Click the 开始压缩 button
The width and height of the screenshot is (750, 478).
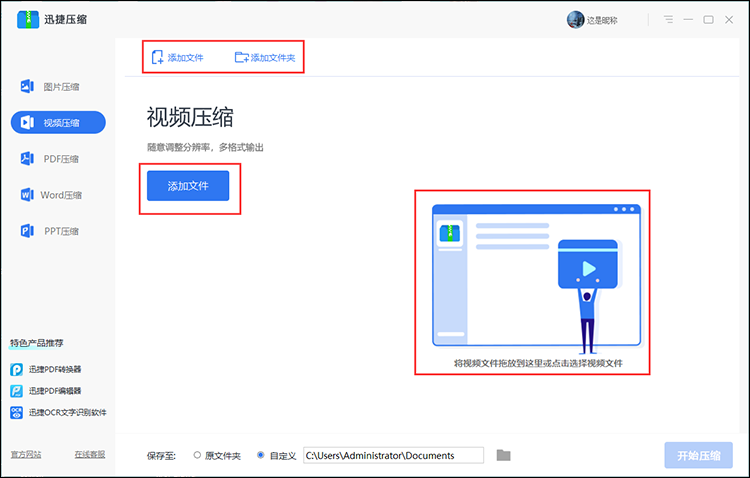pos(699,456)
